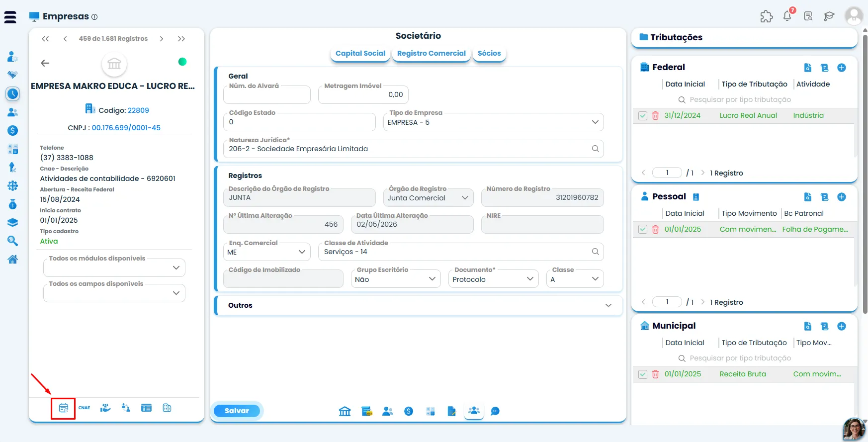Screen dimensions: 868x442
Task: Delete the 31/12/2024 Federal tax record
Action: point(655,115)
